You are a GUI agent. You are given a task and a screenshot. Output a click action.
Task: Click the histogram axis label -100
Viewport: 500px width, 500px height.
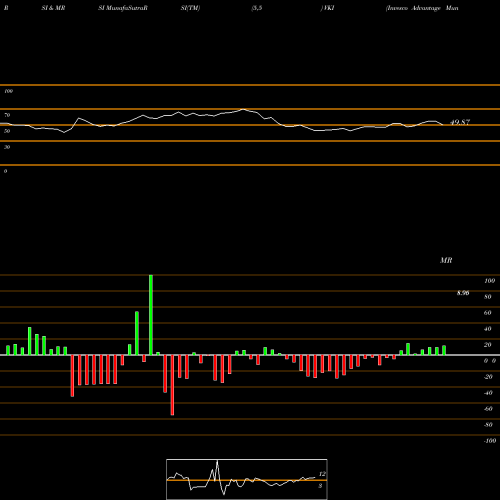489,441
